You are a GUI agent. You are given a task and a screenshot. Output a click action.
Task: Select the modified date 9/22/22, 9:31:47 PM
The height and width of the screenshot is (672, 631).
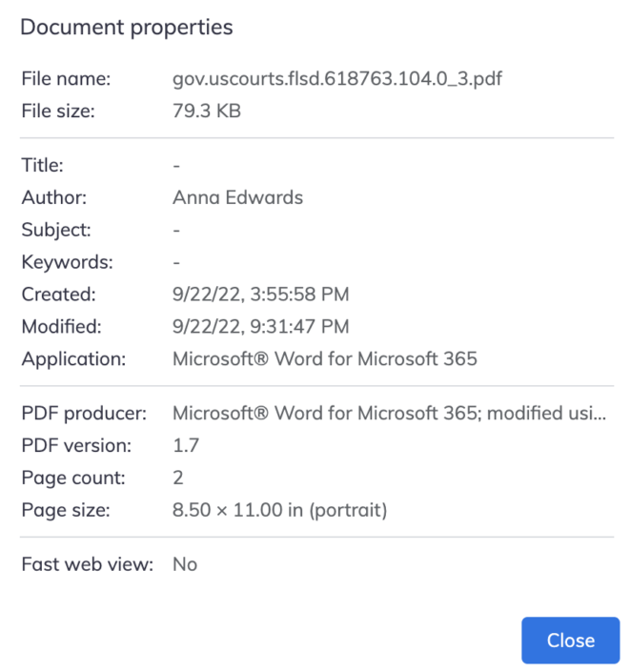tap(260, 327)
